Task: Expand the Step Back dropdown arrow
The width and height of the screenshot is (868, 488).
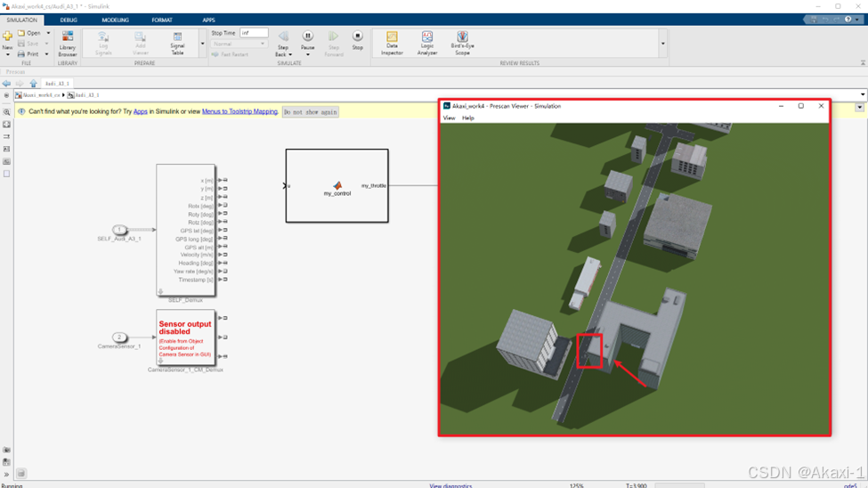Action: 290,55
